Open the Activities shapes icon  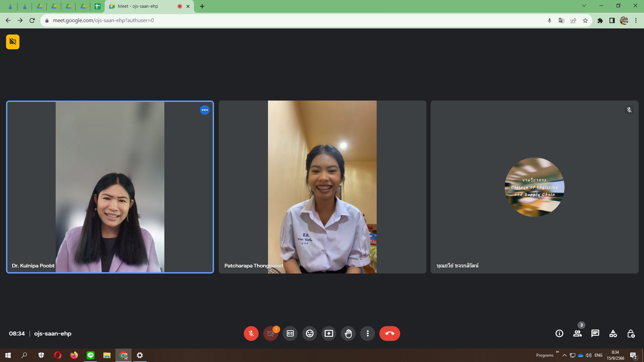click(613, 334)
